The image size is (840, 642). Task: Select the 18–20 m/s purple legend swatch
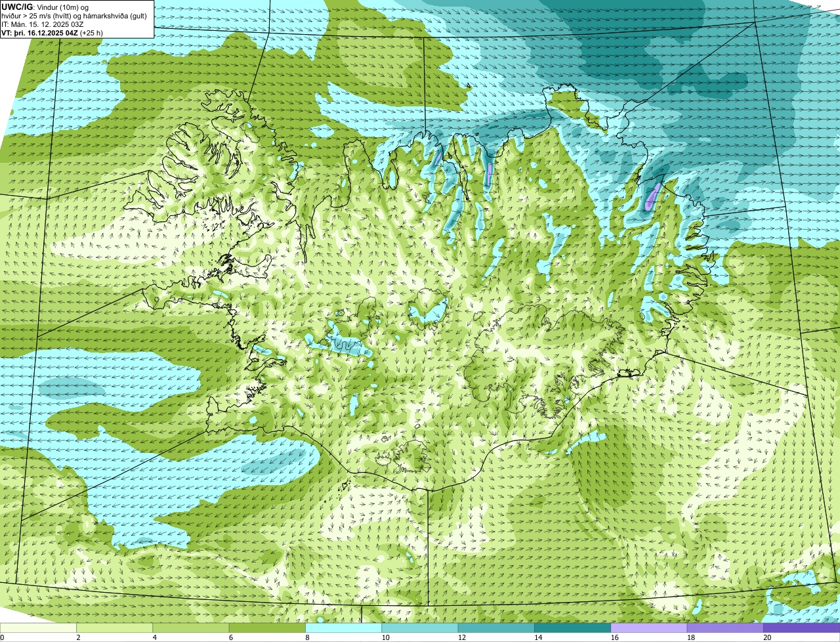pyautogui.click(x=725, y=628)
